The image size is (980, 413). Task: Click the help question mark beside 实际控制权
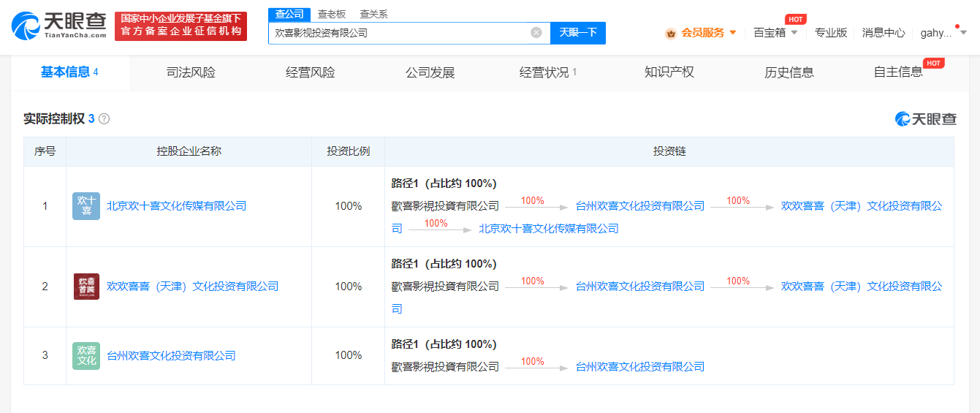[x=104, y=118]
